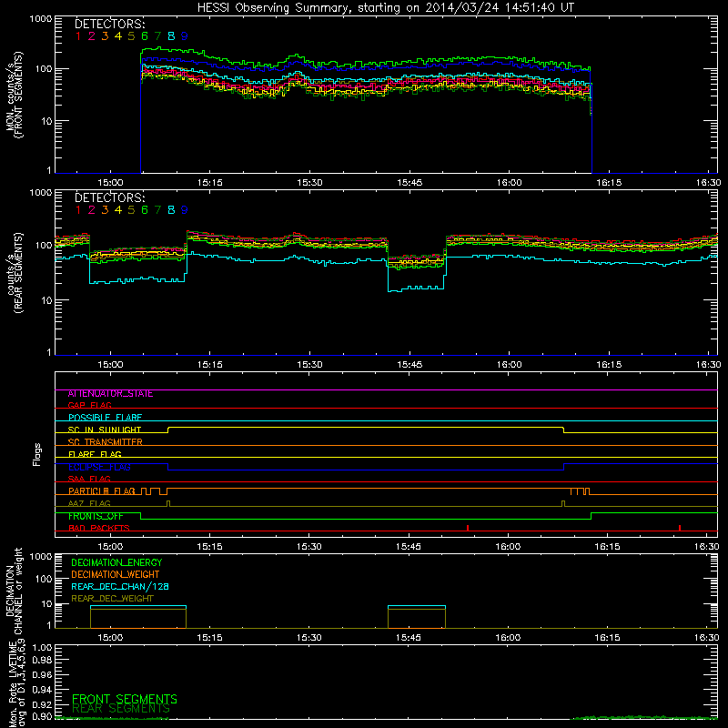This screenshot has height=728, width=728.
Task: Click the Flags vertical axis title
Action: [37, 454]
